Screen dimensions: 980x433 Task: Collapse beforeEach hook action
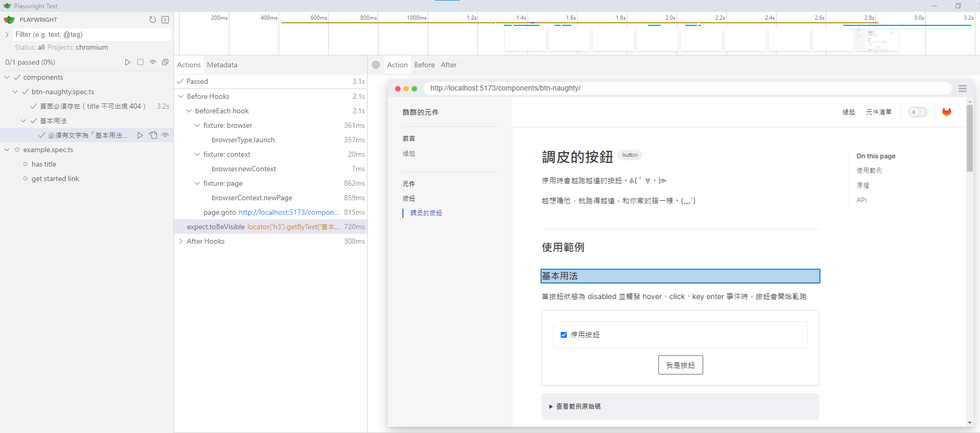(189, 111)
